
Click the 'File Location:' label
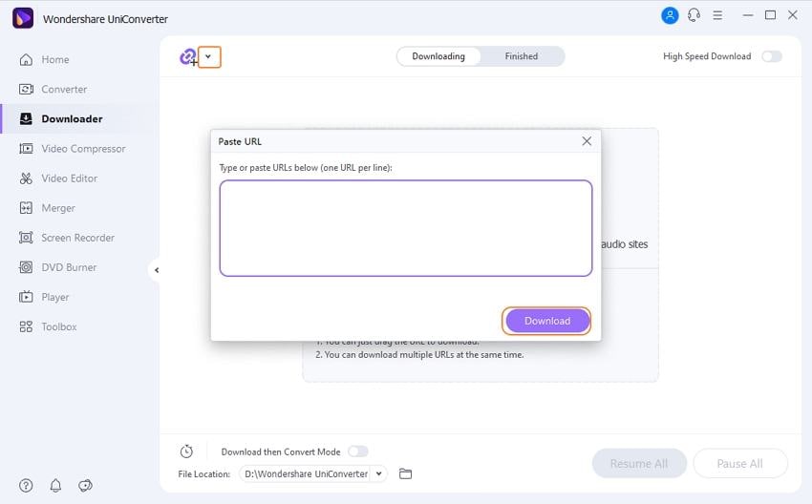click(204, 474)
